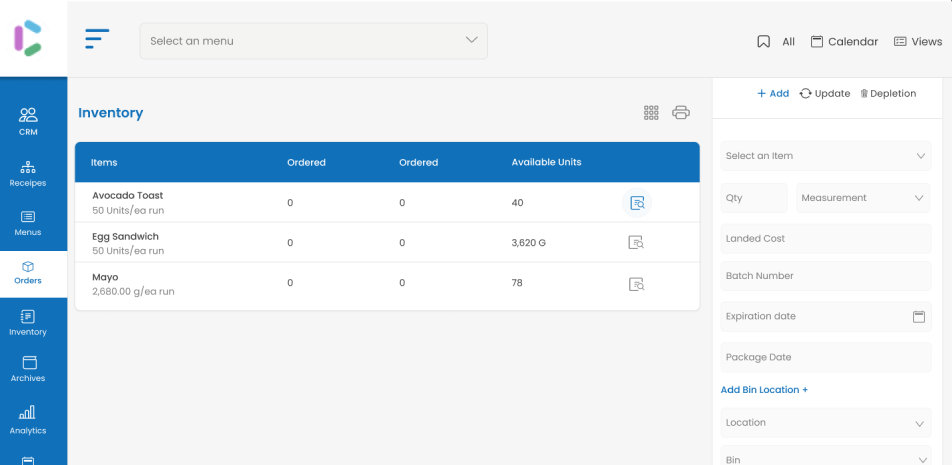Open Expiration date calendar picker icon
Image resolution: width=952 pixels, height=465 pixels.
pos(919,316)
